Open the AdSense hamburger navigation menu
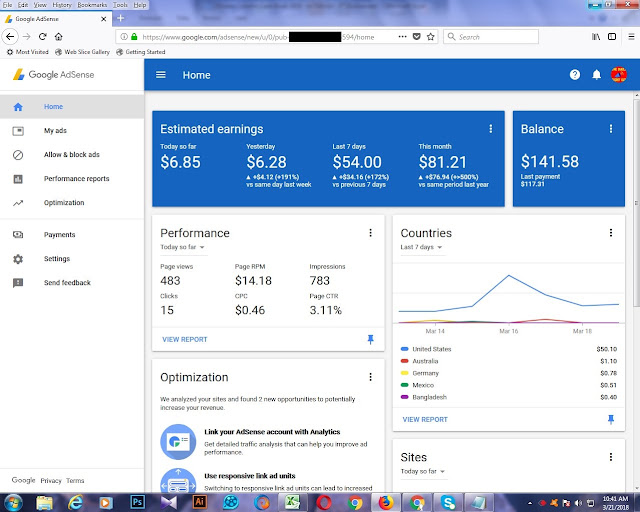 click(x=161, y=75)
